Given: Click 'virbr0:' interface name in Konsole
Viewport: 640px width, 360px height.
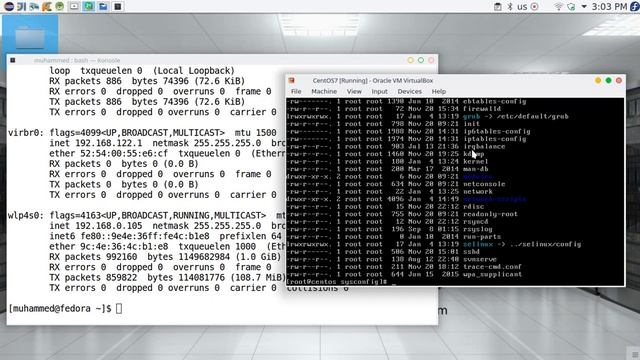Looking at the screenshot, I should [26, 133].
